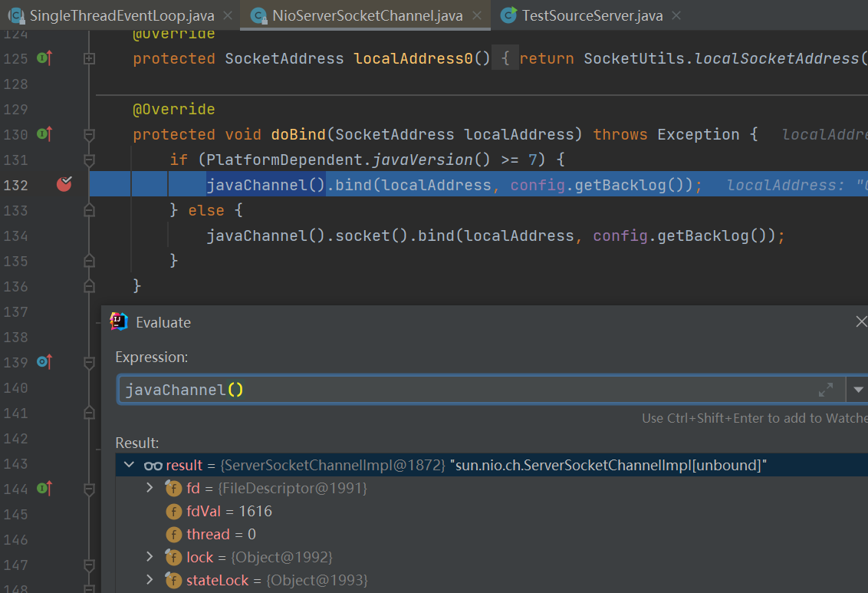Toggle the breakpoint on line 132
868x593 pixels.
64,184
